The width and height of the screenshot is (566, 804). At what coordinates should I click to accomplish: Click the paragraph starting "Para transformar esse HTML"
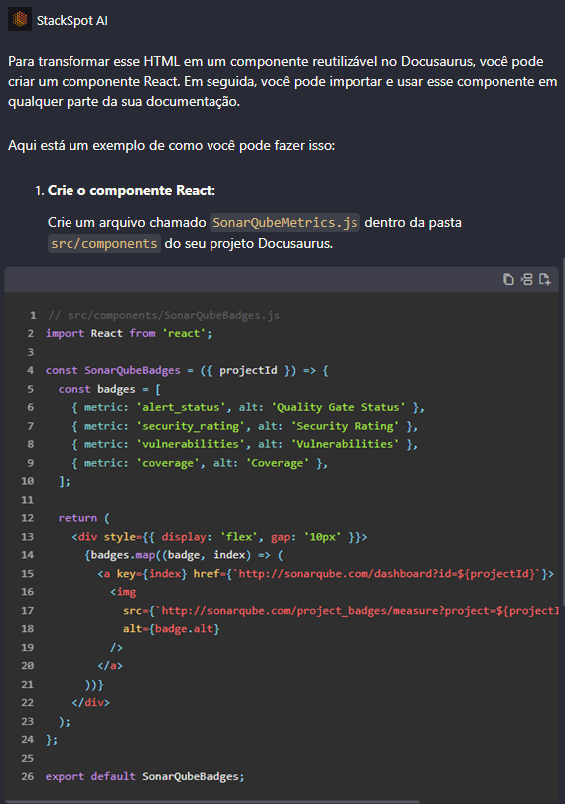282,82
